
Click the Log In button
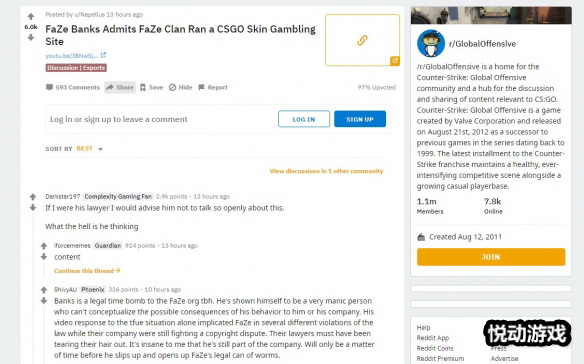[304, 119]
